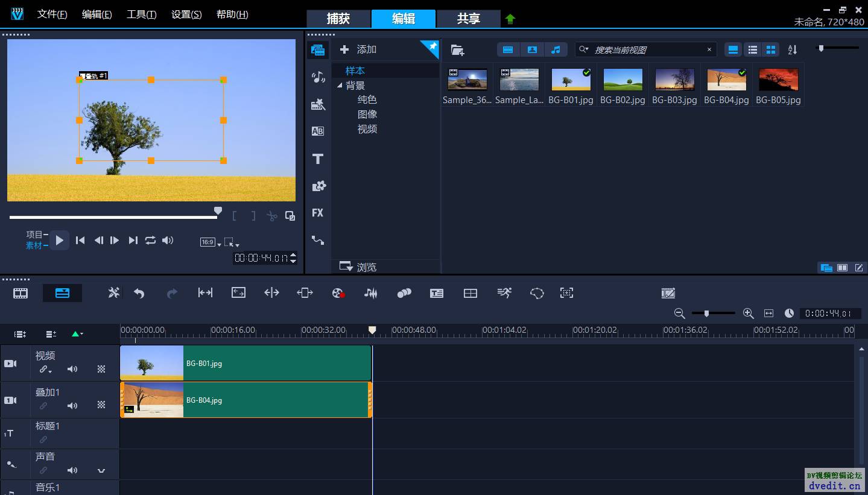Adjust the timeline zoom slider
Screen dimensions: 868x495
[706, 314]
